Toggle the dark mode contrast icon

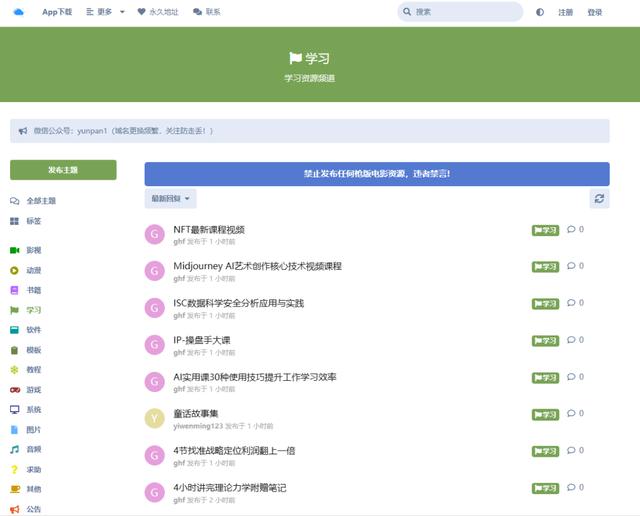(540, 12)
